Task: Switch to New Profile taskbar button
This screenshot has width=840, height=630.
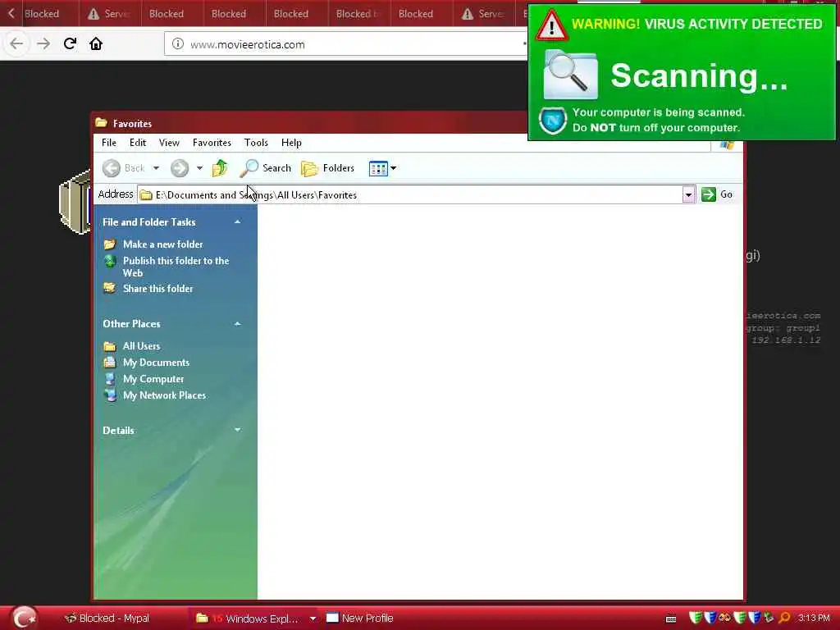Action: (x=360, y=619)
